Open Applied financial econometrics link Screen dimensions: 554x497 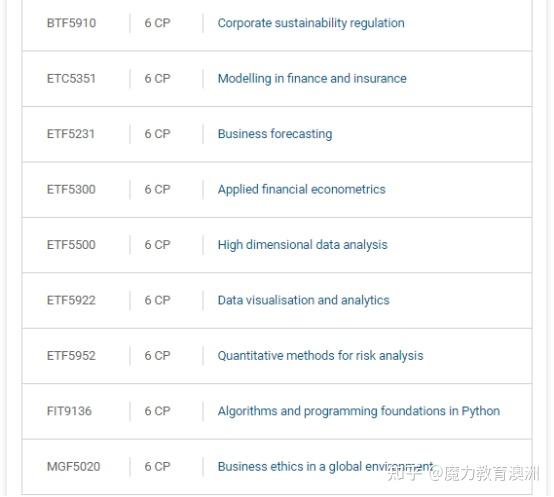pos(301,190)
